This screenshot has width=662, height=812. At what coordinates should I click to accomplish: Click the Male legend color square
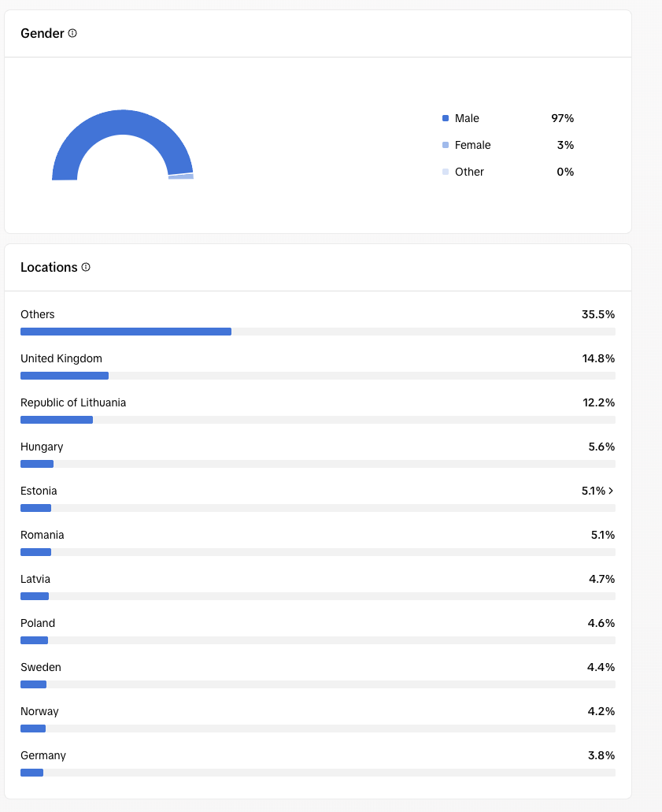[445, 118]
